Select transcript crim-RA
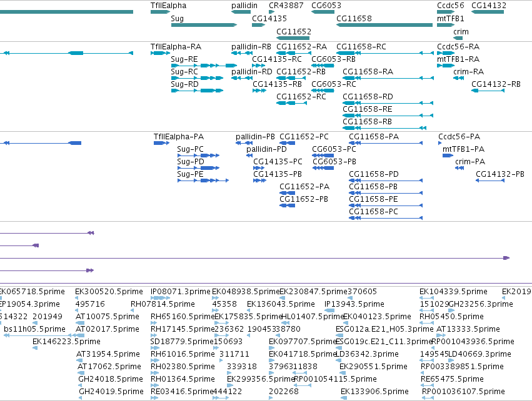The width and height of the screenshot is (532, 401). point(469,72)
